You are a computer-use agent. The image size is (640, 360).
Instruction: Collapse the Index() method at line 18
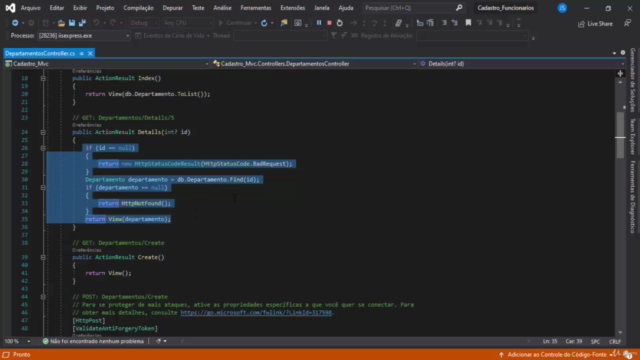coord(43,78)
